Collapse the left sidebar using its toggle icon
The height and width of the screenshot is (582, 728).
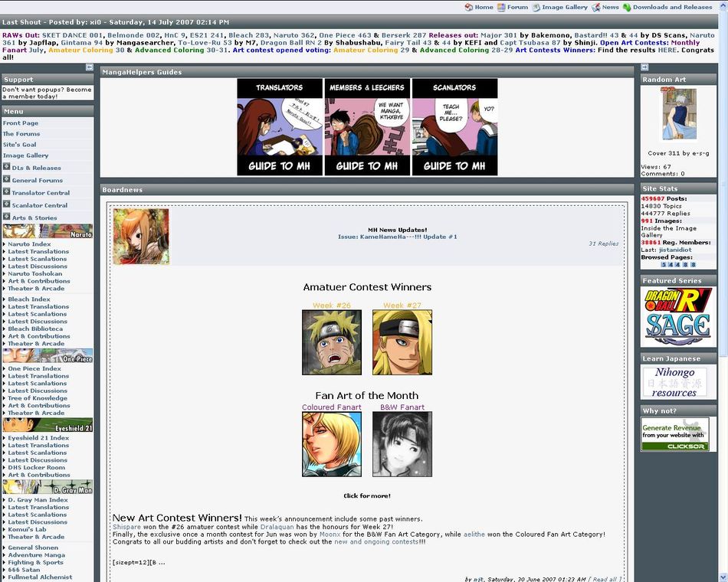coord(90,67)
